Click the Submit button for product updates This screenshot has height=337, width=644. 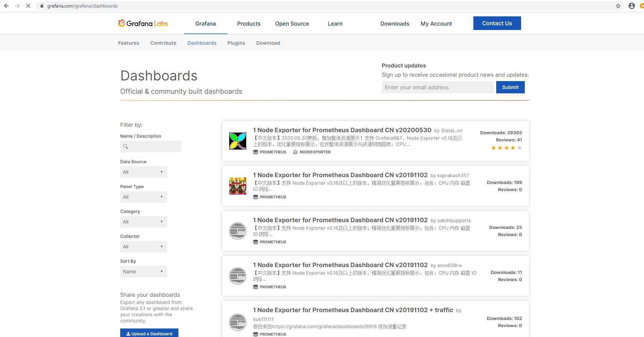(510, 87)
